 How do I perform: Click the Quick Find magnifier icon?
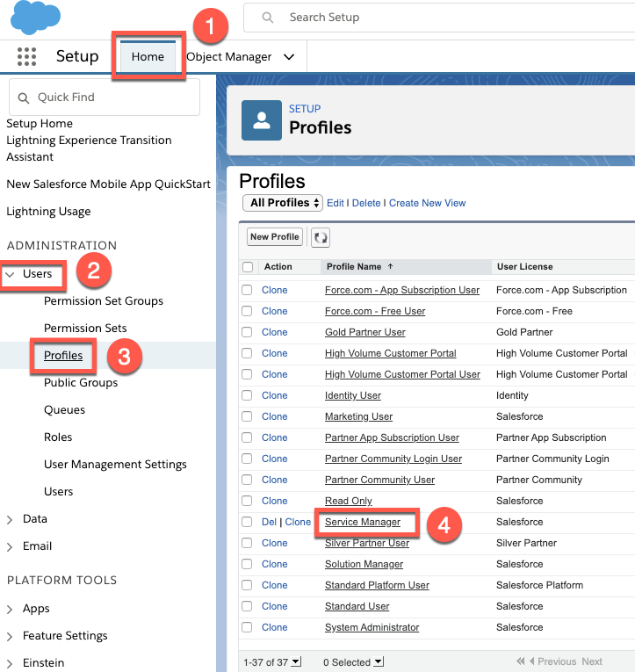[x=24, y=98]
